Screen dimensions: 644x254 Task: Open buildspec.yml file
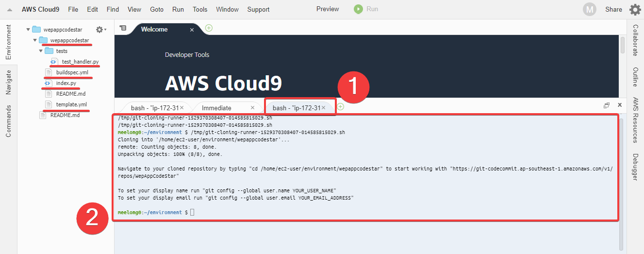coord(72,72)
